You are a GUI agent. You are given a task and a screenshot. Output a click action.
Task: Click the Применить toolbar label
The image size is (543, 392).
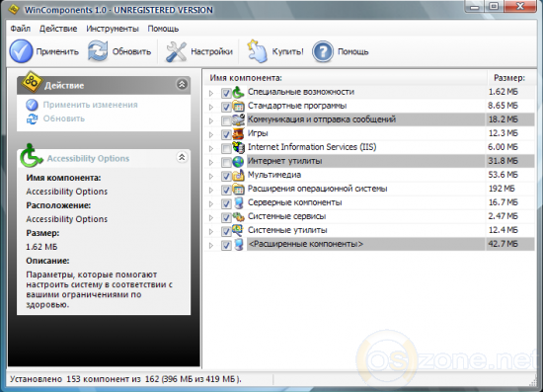pyautogui.click(x=57, y=51)
